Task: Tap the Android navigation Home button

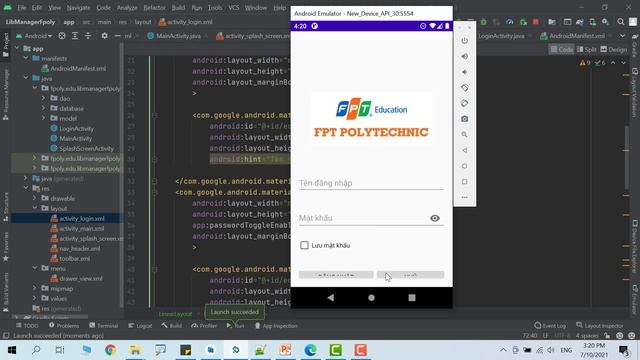Action: (x=371, y=298)
